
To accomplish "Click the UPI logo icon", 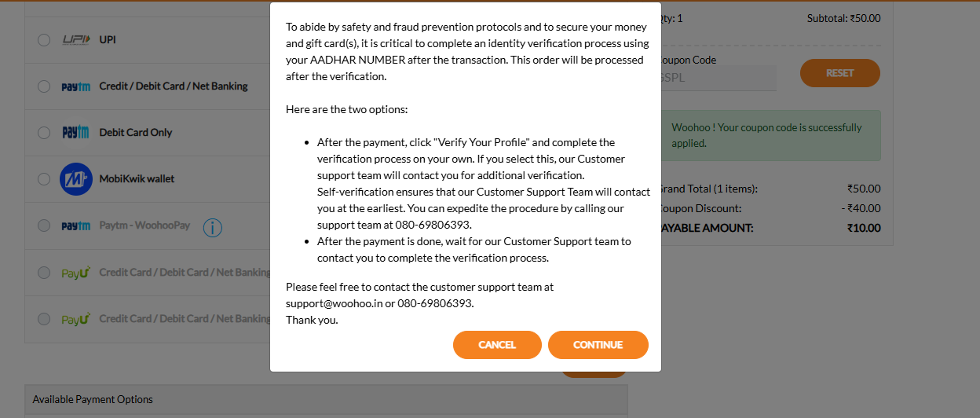I will [76, 39].
